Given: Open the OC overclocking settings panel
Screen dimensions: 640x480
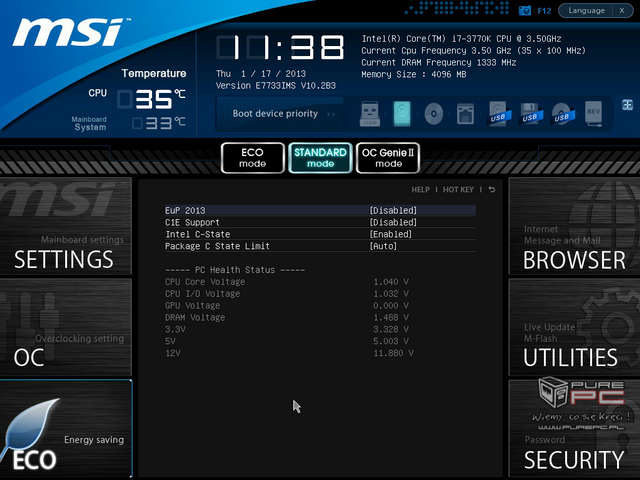Looking at the screenshot, I should [66, 327].
